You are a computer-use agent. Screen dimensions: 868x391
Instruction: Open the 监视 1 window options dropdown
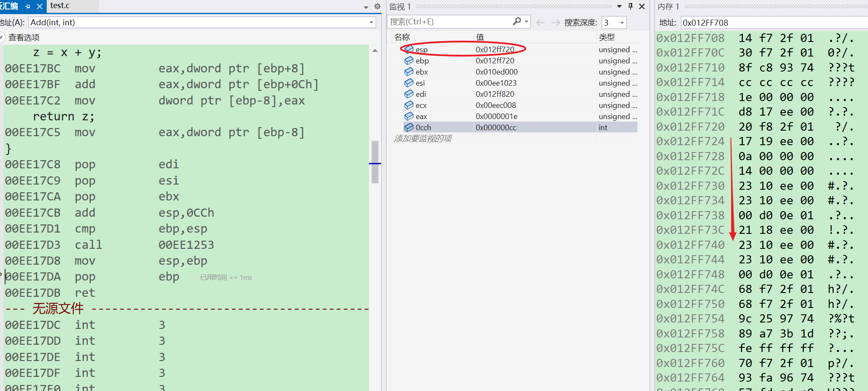coord(619,6)
